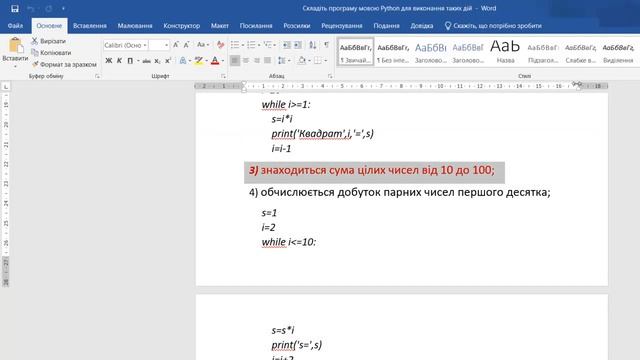Open the font name combo box
Screen dimensions: 640x360
point(125,45)
